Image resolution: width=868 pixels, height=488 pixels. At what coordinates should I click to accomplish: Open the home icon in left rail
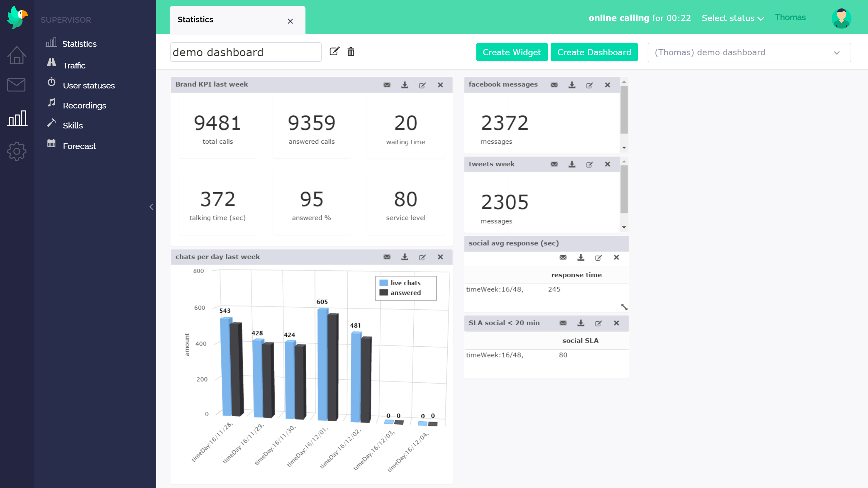17,55
